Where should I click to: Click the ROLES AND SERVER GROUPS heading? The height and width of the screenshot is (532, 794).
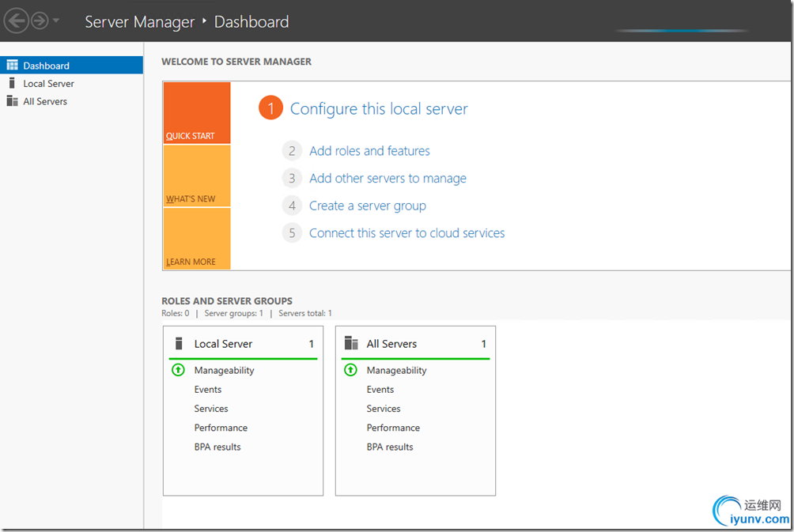click(227, 300)
